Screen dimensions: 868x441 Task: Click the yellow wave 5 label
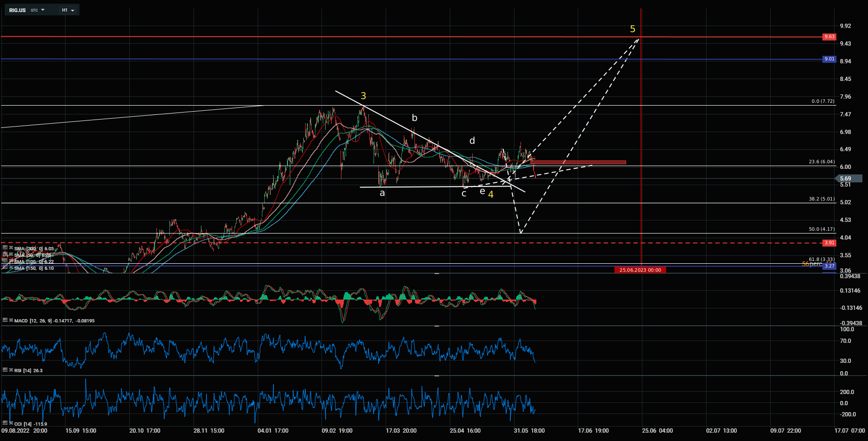[x=632, y=29]
